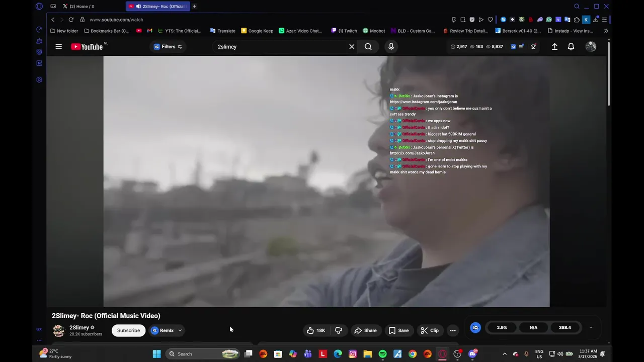Image resolution: width=644 pixels, height=362 pixels.
Task: Click the taskbar Search box
Action: coord(202,354)
